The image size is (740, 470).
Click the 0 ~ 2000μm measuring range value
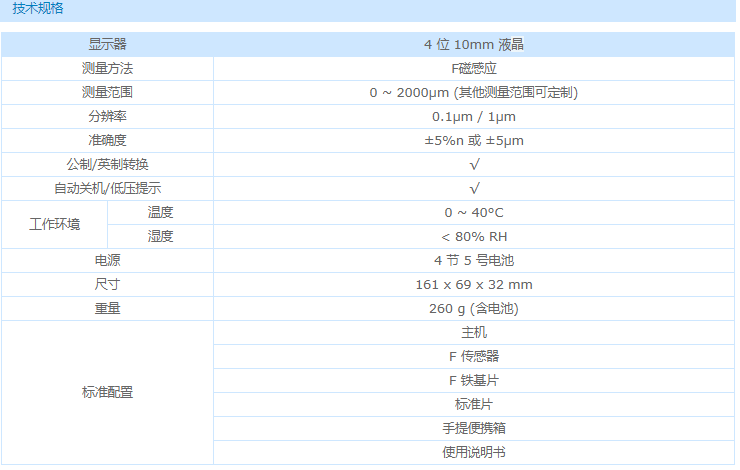pyautogui.click(x=474, y=92)
